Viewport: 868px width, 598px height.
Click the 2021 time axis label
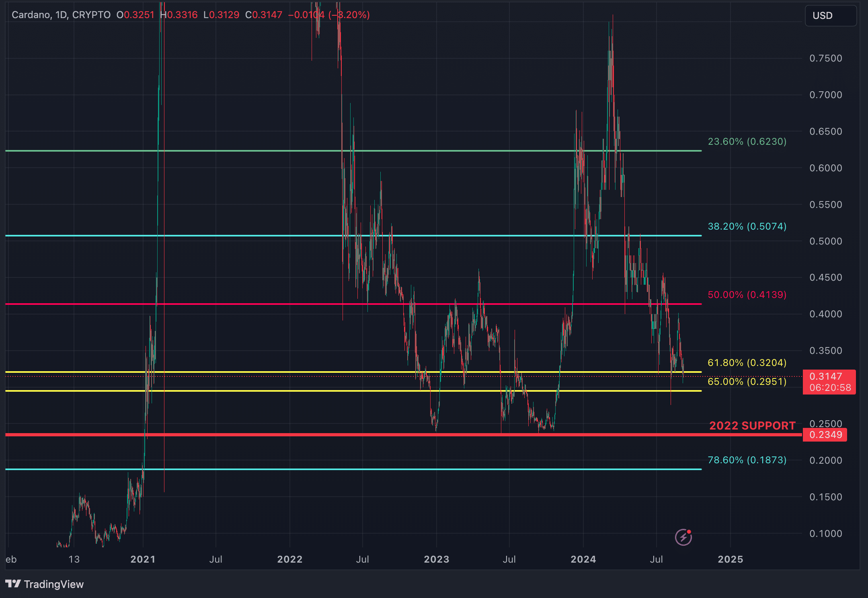(x=143, y=559)
